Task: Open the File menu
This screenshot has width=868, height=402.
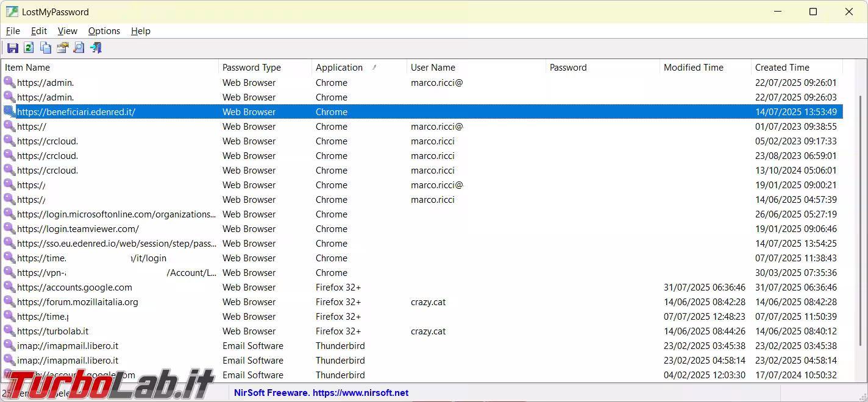Action: (13, 31)
